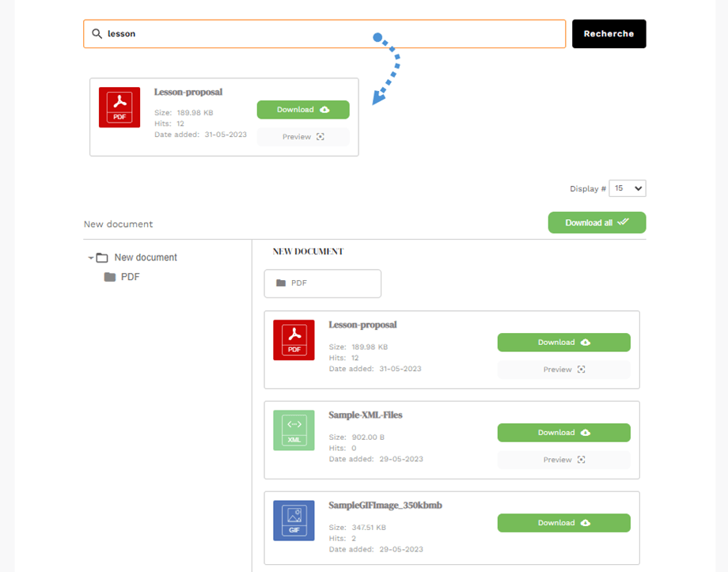
Task: Click the Download all button
Action: coord(597,222)
